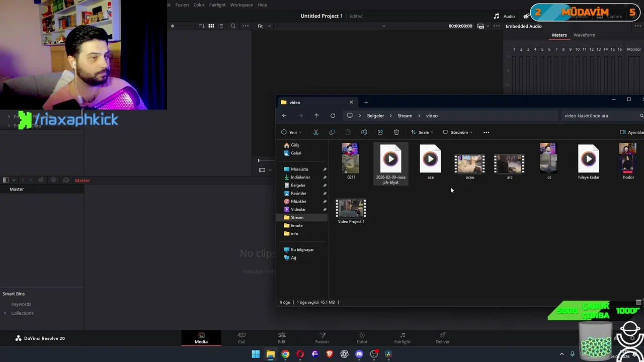The image size is (644, 362).
Task: Open the Yeni (new) dropdown in Explorer
Action: pyautogui.click(x=291, y=132)
